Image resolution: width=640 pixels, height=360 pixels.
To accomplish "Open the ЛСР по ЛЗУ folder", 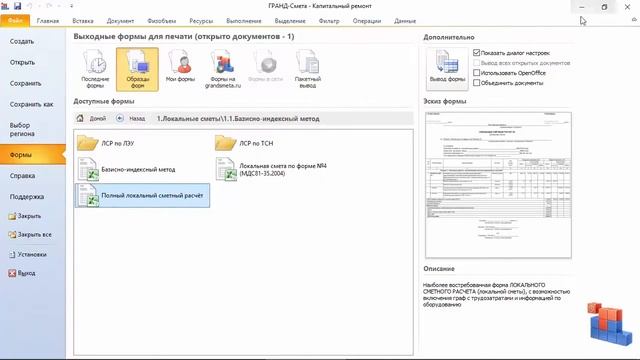I will 106,143.
